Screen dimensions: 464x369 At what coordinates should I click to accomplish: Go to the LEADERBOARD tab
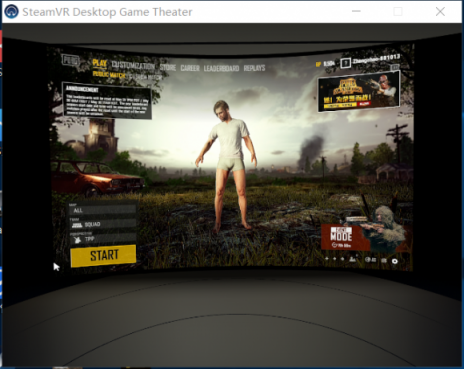(x=221, y=68)
